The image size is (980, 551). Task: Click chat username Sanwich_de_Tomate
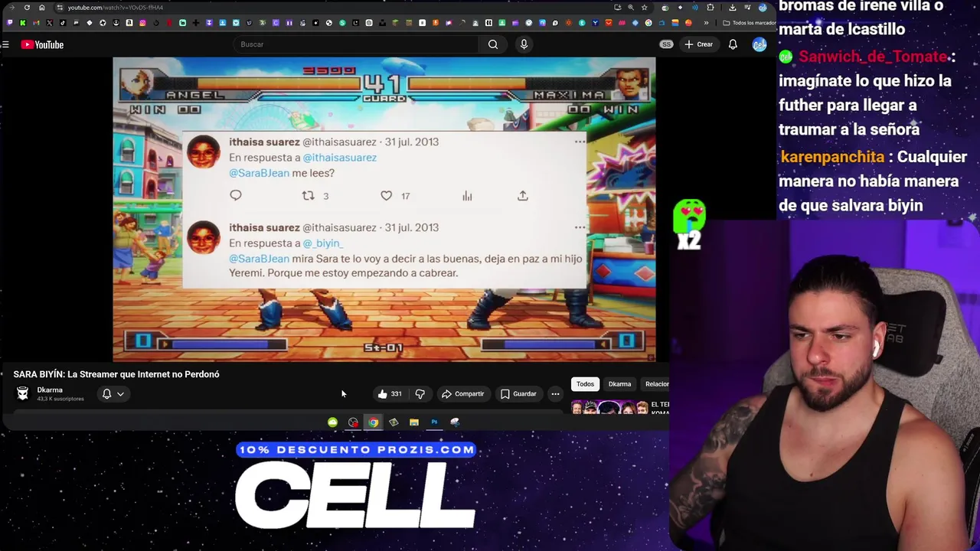point(873,57)
